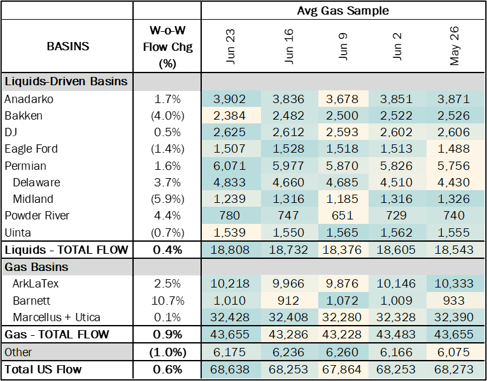Select the Uinta row label
The height and width of the screenshot is (381, 487).
tap(18, 232)
